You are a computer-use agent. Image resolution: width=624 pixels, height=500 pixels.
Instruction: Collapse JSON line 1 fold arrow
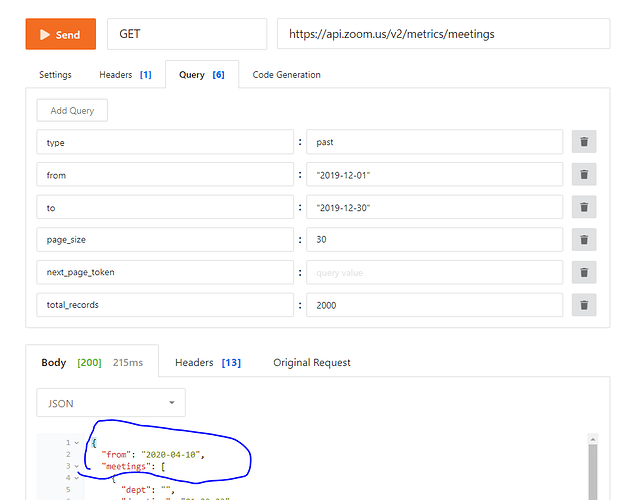coord(76,443)
